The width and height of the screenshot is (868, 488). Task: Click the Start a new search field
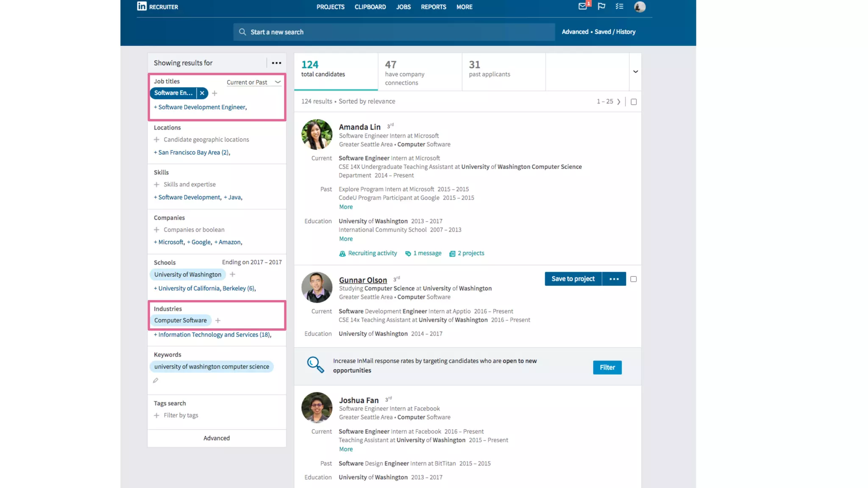tap(393, 32)
